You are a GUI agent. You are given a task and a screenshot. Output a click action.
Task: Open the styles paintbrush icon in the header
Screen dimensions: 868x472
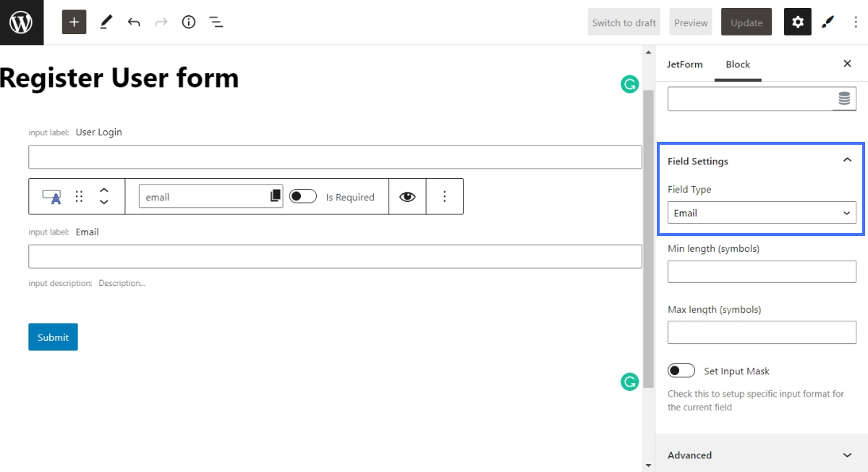point(827,22)
